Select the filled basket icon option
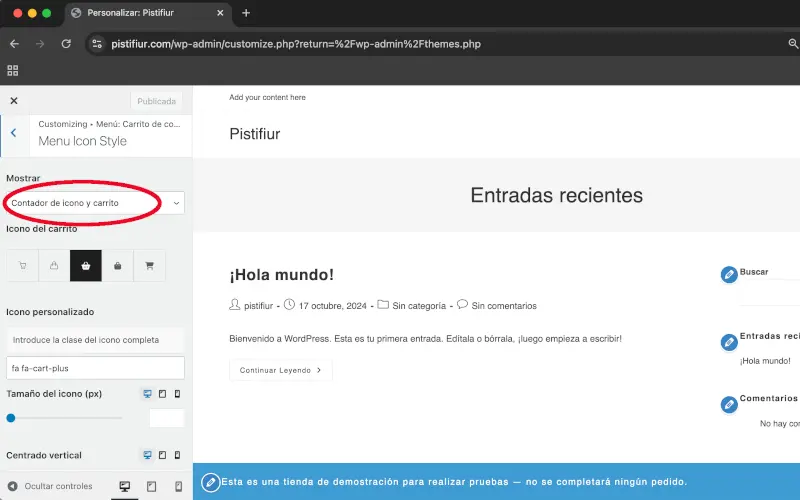This screenshot has width=800, height=500. coord(86,265)
